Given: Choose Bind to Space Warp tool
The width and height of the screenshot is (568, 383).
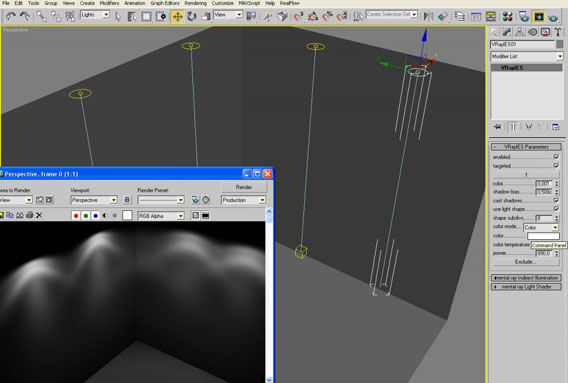Looking at the screenshot, I should click(70, 16).
